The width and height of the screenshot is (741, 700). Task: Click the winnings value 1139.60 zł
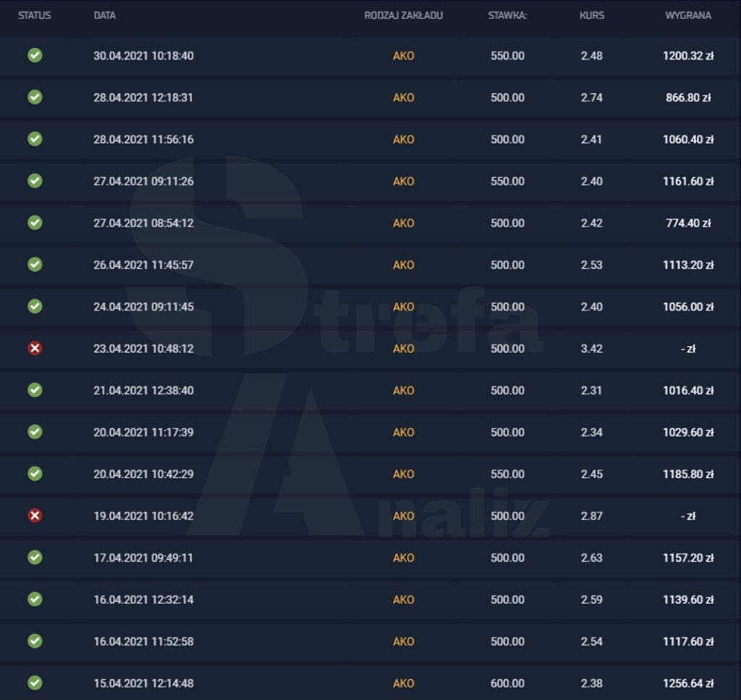688,600
